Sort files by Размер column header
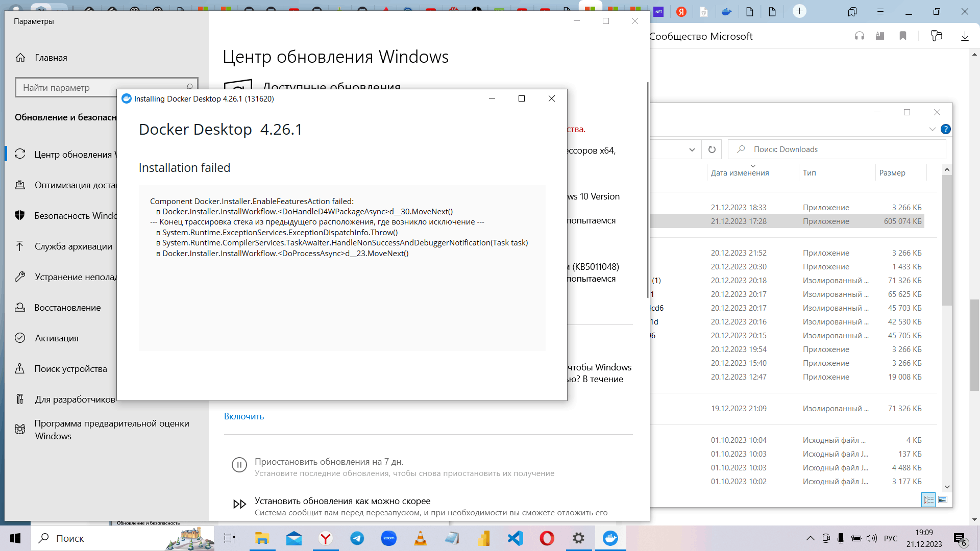This screenshot has width=980, height=551. click(x=892, y=173)
